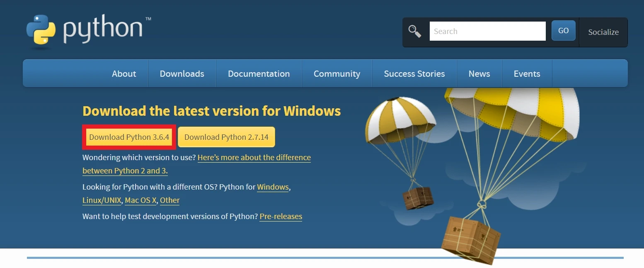The image size is (644, 268).
Task: Click the Mac OS X link
Action: pos(140,200)
